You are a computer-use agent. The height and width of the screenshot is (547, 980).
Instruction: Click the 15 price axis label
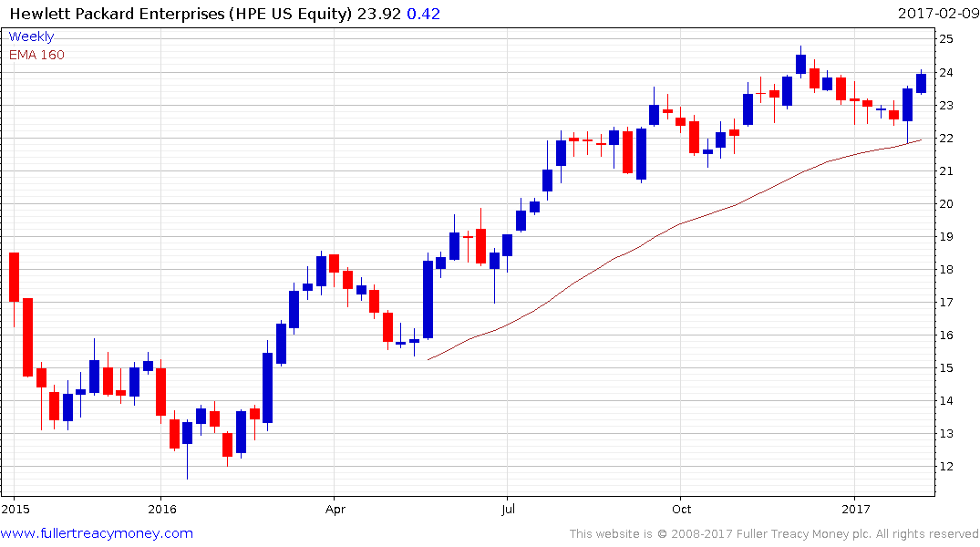945,367
